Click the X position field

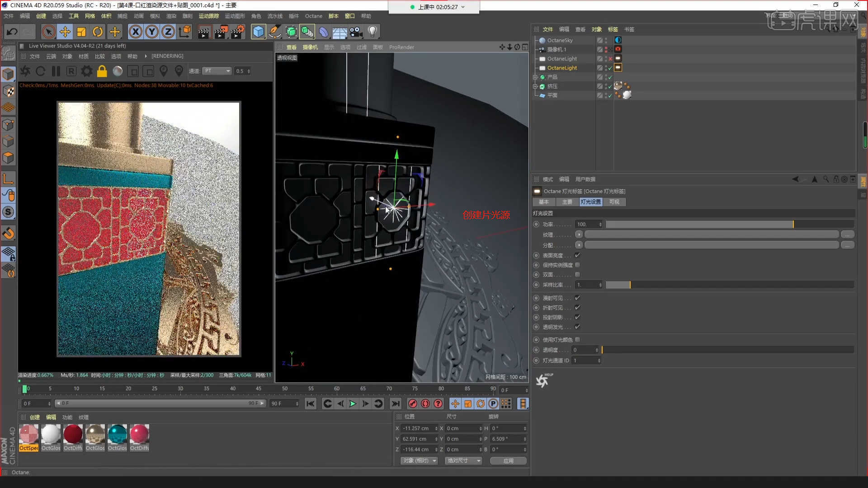[420, 428]
